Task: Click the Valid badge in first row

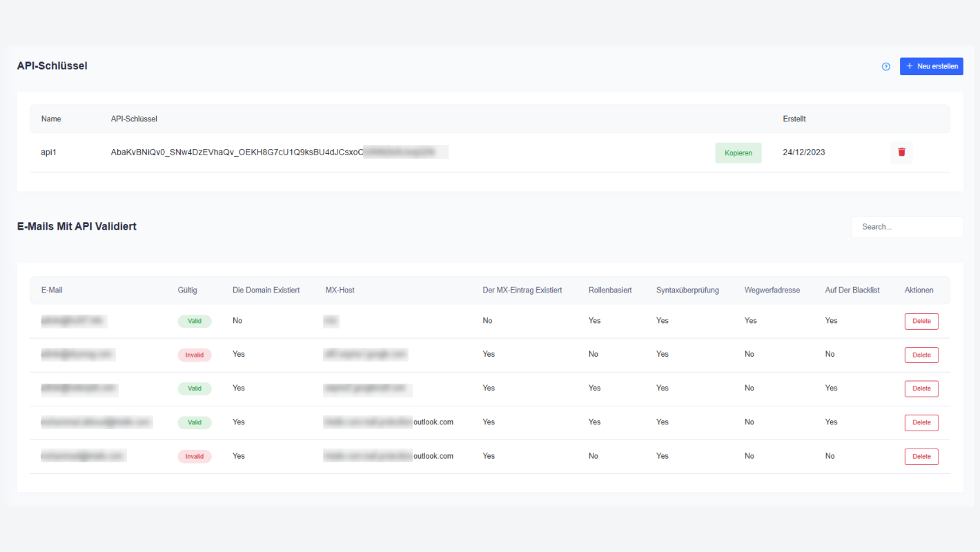Action: coord(195,321)
